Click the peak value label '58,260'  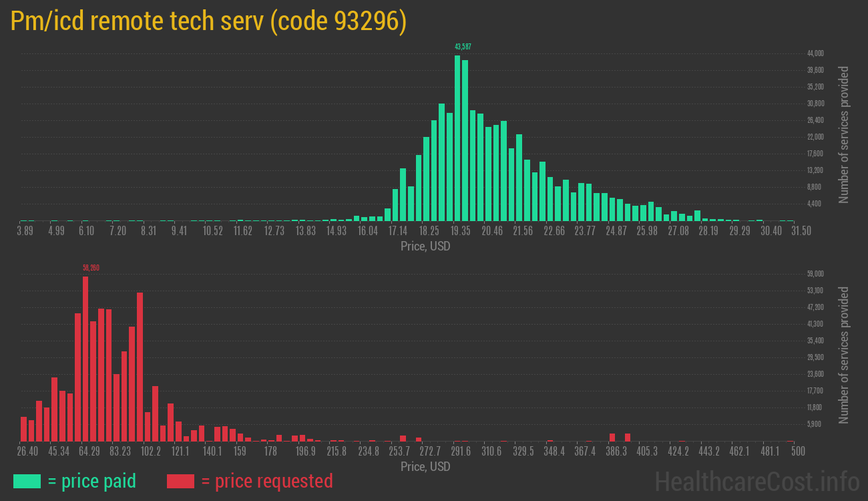click(x=91, y=268)
